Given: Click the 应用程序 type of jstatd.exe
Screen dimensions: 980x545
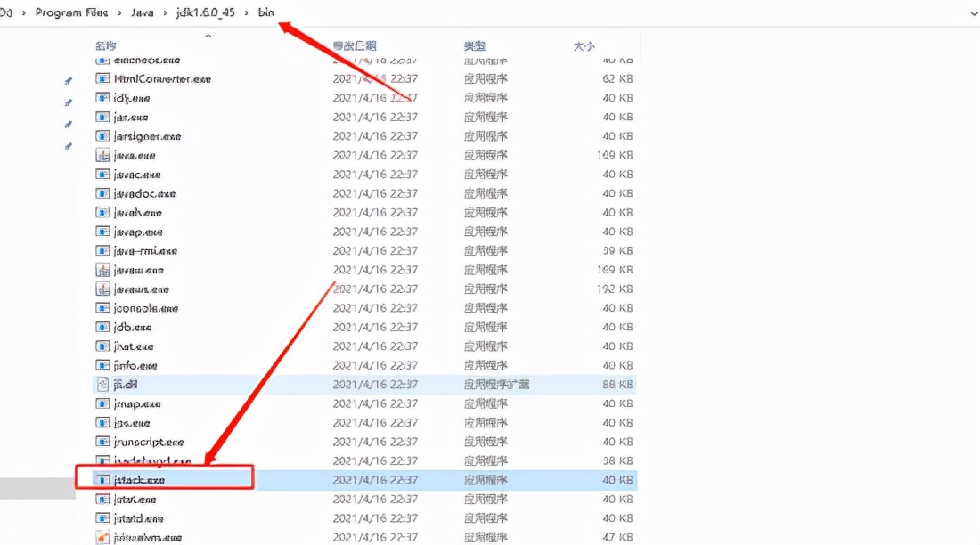Looking at the screenshot, I should click(x=486, y=518).
